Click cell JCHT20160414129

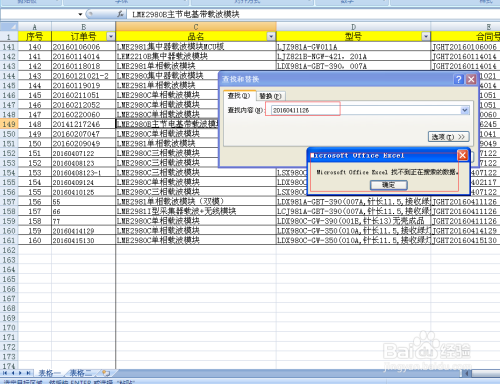(465, 231)
